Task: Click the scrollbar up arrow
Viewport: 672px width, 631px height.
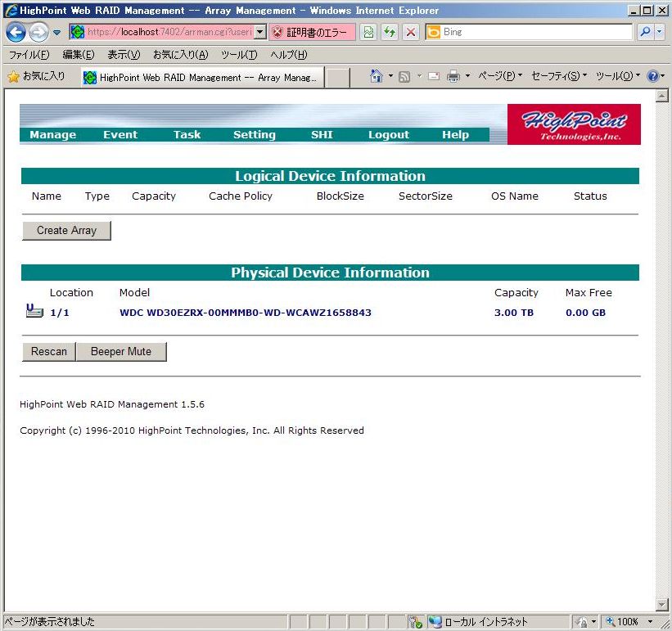Action: (662, 96)
